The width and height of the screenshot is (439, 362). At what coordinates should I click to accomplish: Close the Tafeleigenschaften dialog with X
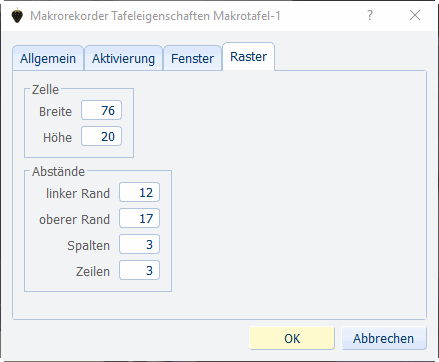pos(415,15)
